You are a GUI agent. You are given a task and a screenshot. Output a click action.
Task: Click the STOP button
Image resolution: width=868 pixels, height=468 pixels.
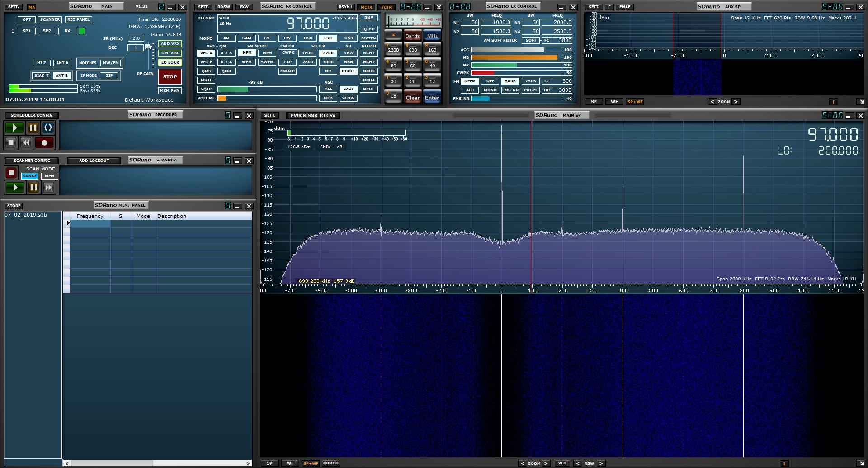(170, 76)
